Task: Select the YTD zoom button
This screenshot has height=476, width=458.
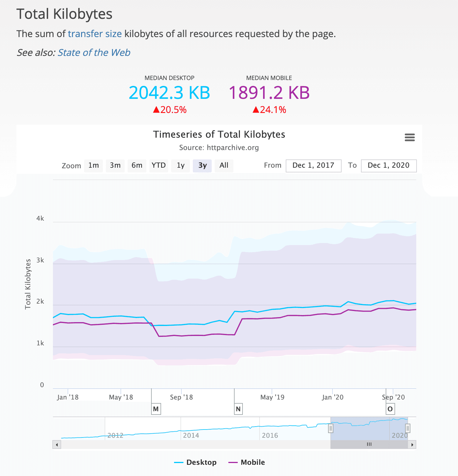Action: (x=159, y=166)
